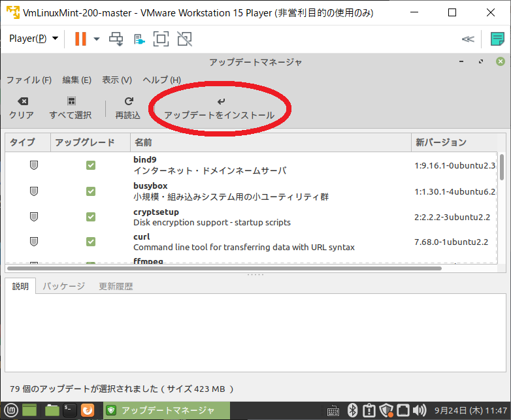Pause the virtual machine with the orange pause icon

[80, 39]
